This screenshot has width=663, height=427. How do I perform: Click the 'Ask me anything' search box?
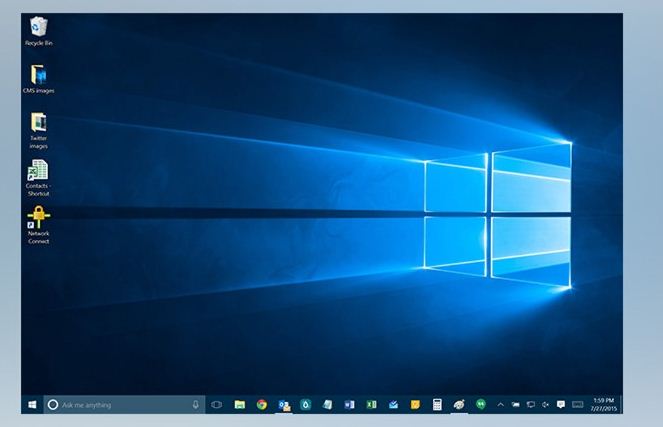click(x=124, y=405)
